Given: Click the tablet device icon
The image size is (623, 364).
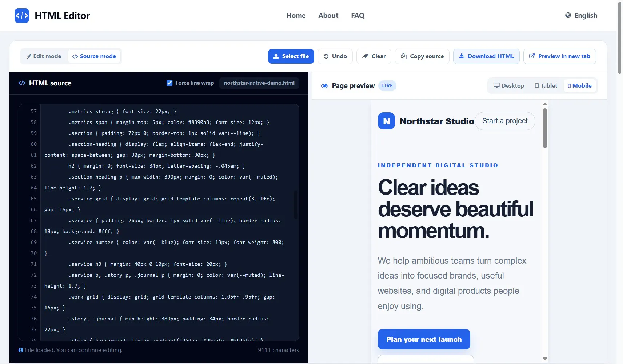Looking at the screenshot, I should (x=537, y=85).
